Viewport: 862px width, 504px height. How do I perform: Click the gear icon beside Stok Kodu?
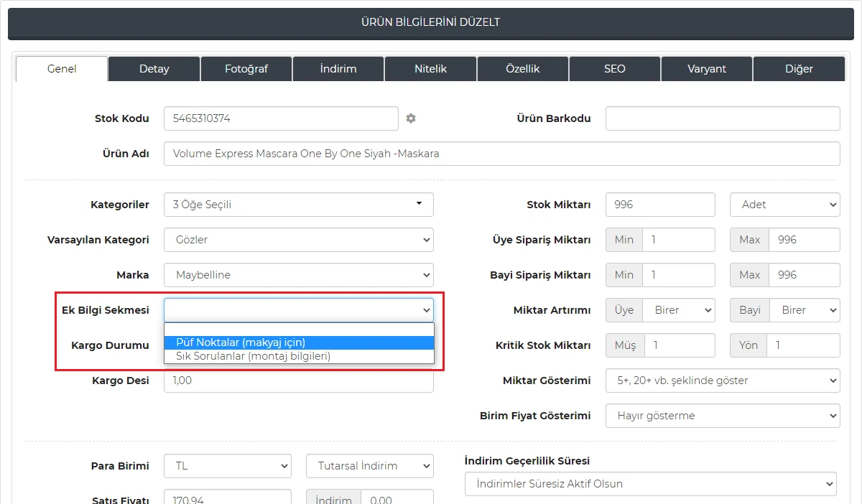pyautogui.click(x=411, y=118)
